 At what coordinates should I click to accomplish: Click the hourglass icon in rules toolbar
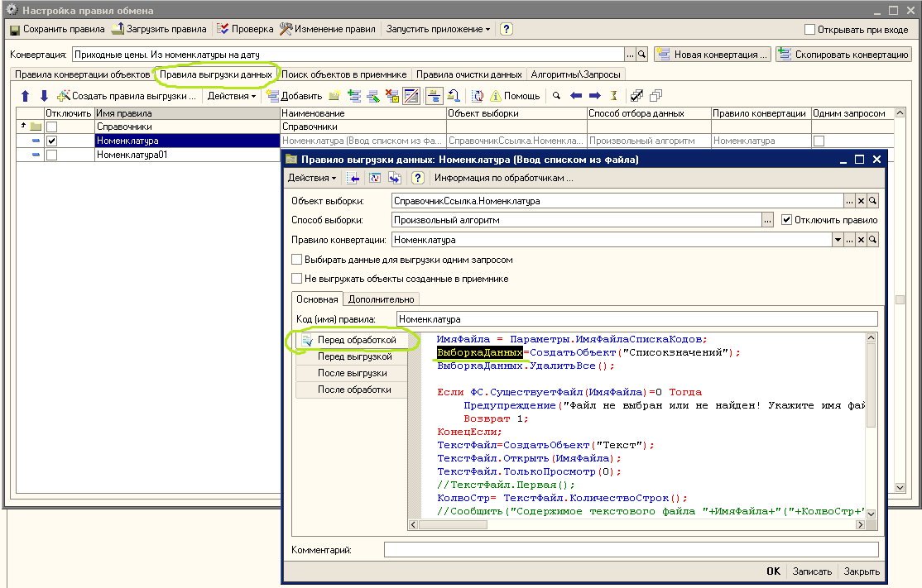click(614, 96)
